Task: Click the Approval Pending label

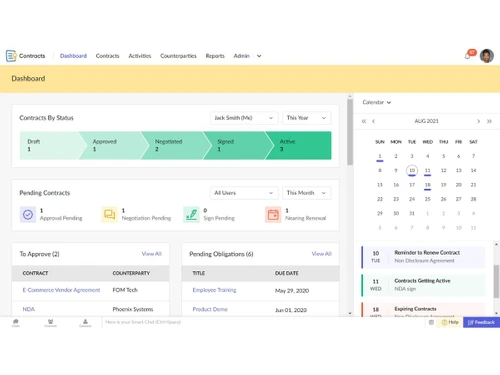Action: [61, 218]
